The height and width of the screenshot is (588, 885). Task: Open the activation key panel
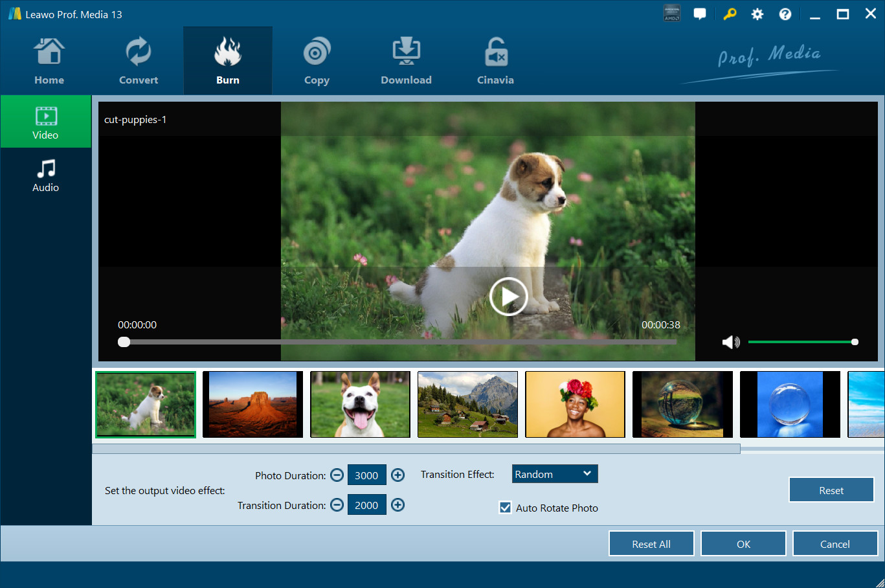pyautogui.click(x=730, y=13)
